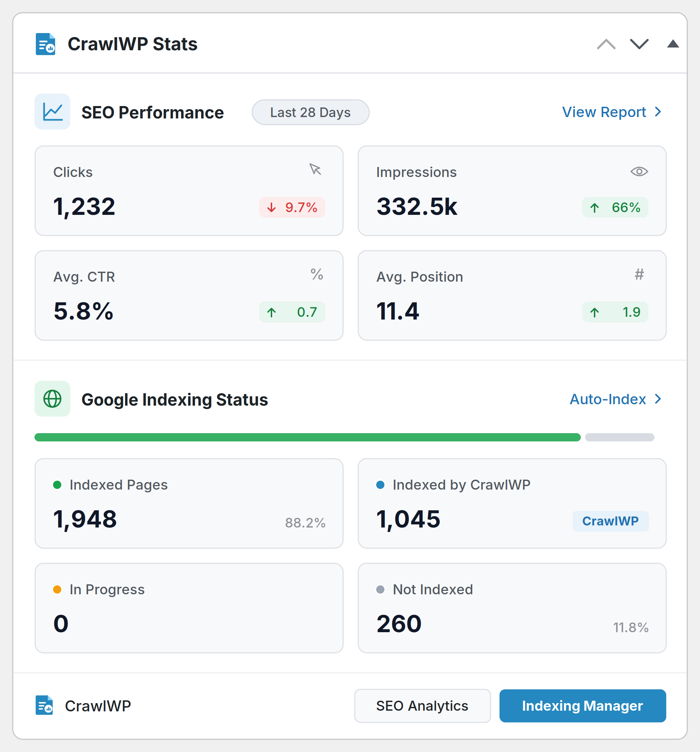The image size is (700, 752).
Task: Click the footer CrawlWP logo icon
Action: [x=44, y=706]
